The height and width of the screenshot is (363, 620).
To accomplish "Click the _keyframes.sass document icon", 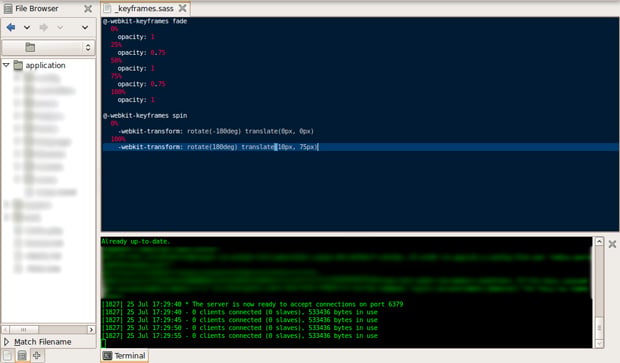I will pyautogui.click(x=108, y=8).
